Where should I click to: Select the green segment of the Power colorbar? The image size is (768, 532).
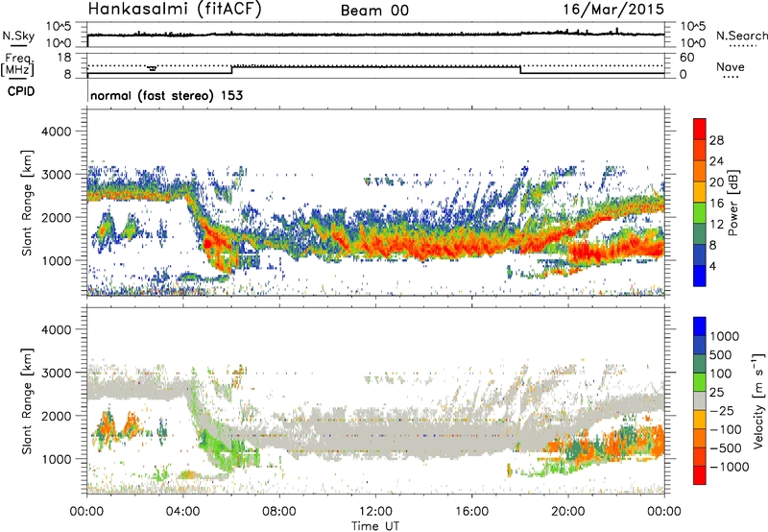(700, 213)
